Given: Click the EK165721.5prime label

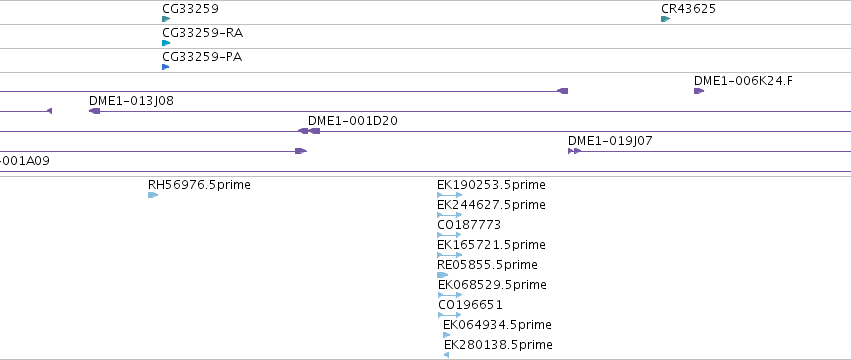Looking at the screenshot, I should (x=491, y=245).
